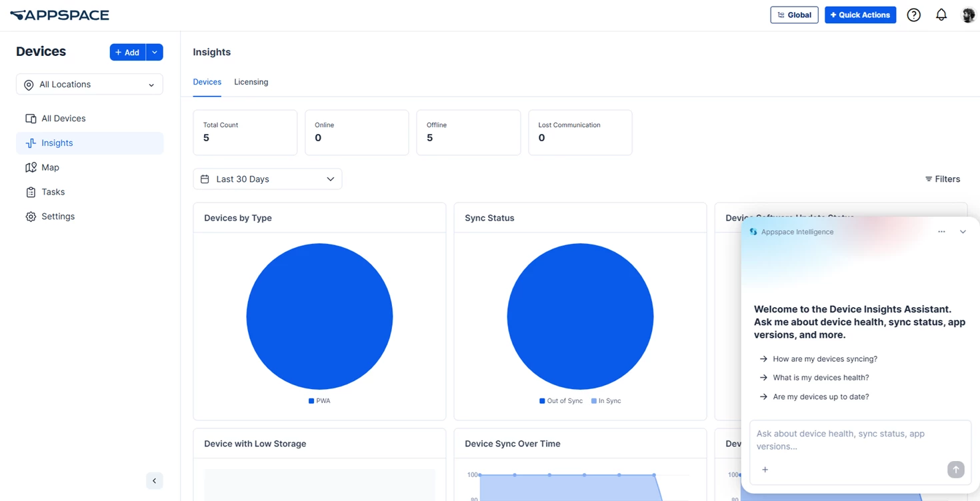Click the Lost Communication card
The height and width of the screenshot is (501, 980).
click(x=580, y=133)
